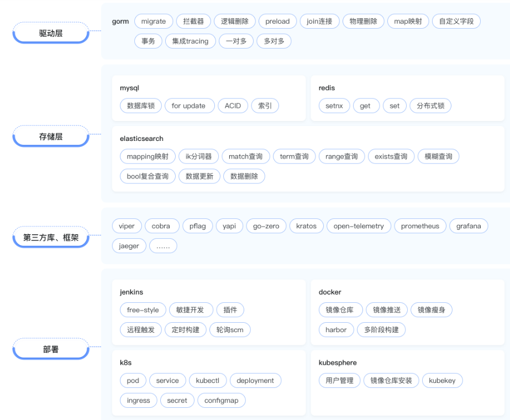The width and height of the screenshot is (510, 420).
Task: Click the ...... tag after jaeger
Action: click(x=162, y=245)
